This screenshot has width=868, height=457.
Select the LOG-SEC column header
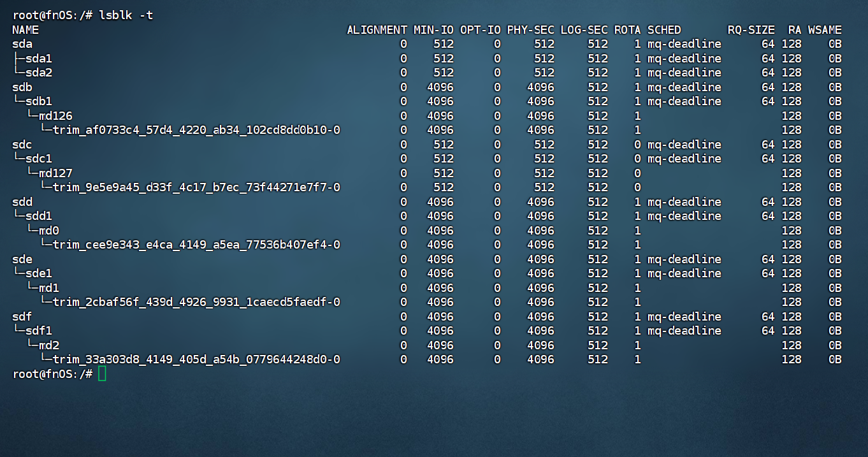point(584,30)
